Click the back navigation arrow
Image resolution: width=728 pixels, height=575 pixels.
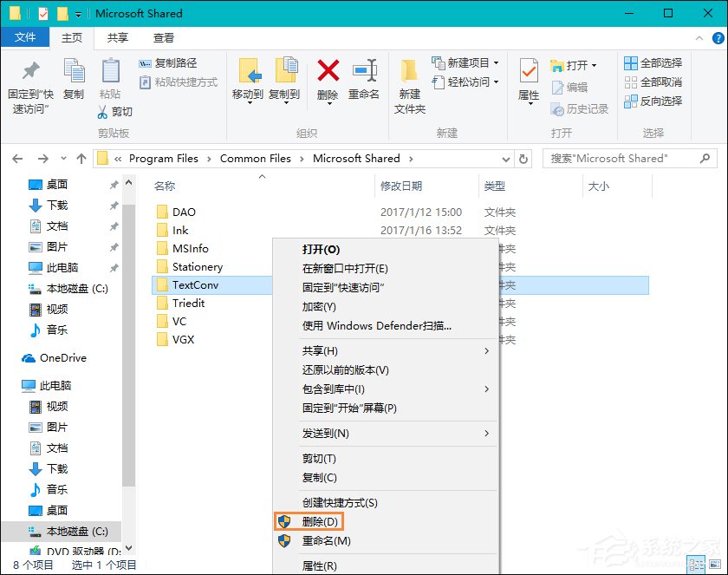(x=17, y=159)
